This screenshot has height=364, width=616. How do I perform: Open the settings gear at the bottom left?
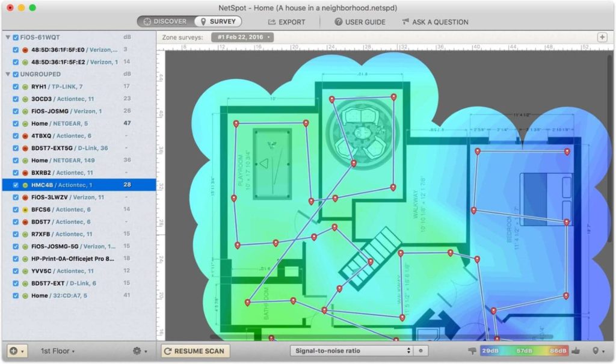137,350
